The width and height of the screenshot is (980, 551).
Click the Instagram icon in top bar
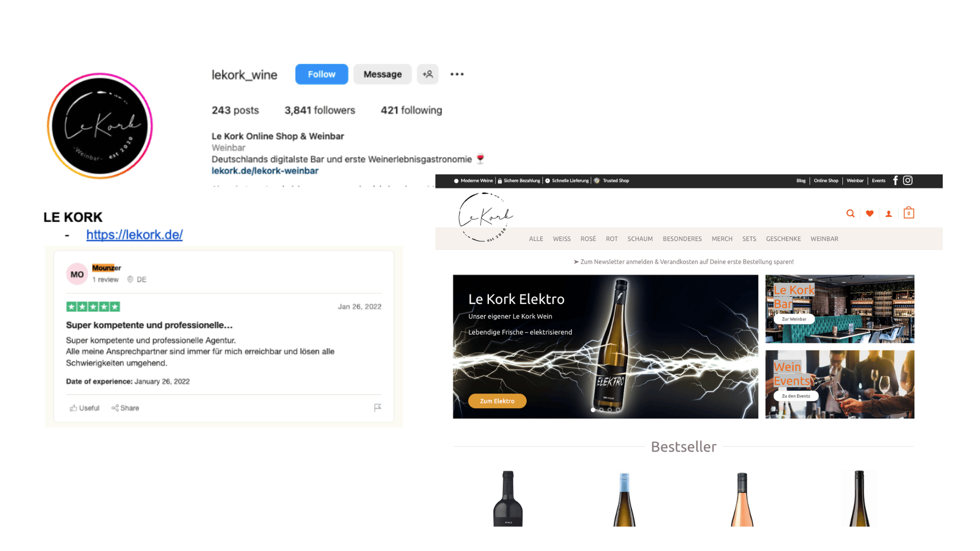click(908, 181)
